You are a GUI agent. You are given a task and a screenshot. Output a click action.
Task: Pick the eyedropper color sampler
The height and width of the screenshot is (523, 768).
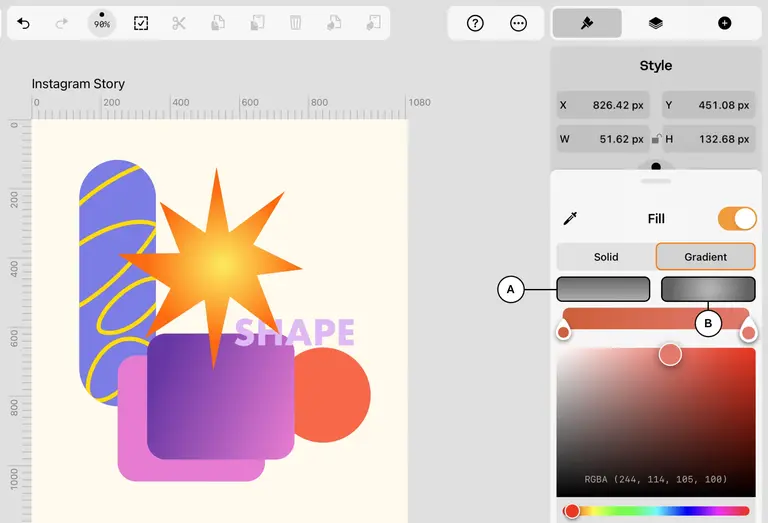click(x=570, y=218)
